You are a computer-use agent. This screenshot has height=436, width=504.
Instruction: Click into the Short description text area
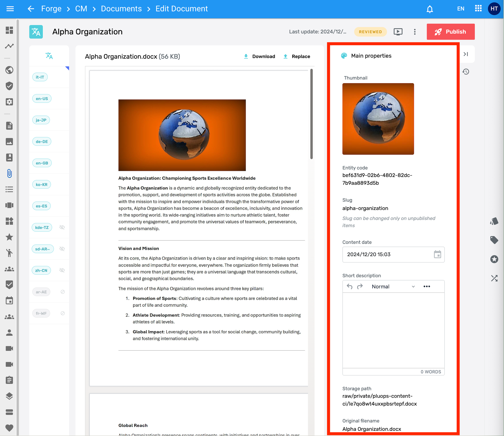tap(393, 330)
